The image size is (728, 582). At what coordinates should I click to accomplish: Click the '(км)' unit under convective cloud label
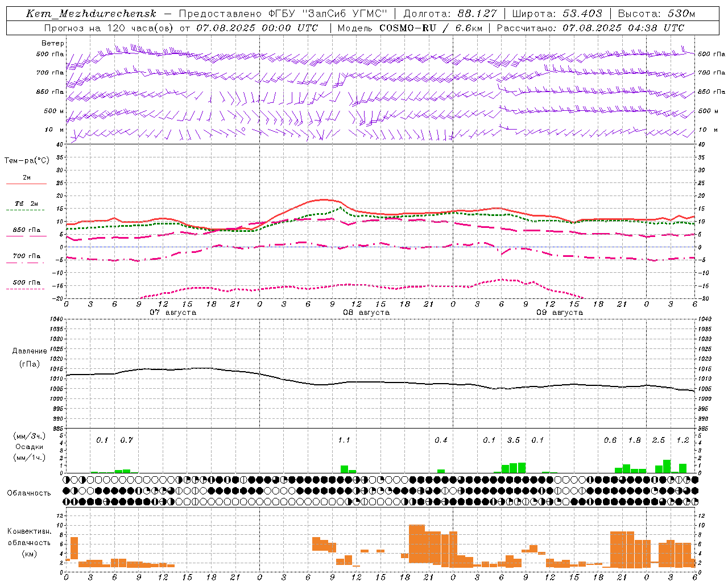[x=30, y=554]
